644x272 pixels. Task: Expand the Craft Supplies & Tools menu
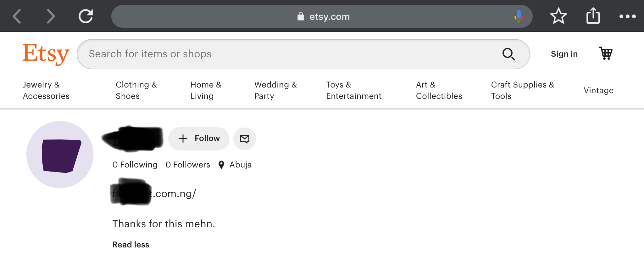tap(523, 90)
